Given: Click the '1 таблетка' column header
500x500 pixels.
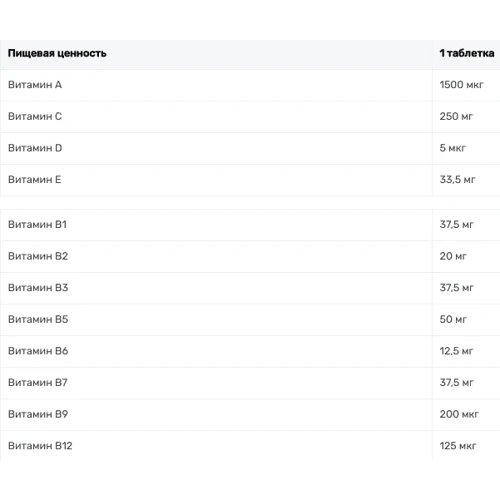Looking at the screenshot, I should 467,53.
